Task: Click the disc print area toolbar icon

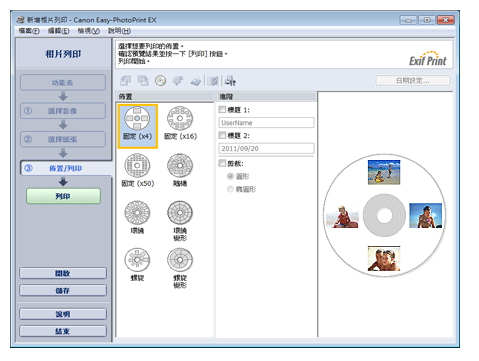Action: pos(160,81)
